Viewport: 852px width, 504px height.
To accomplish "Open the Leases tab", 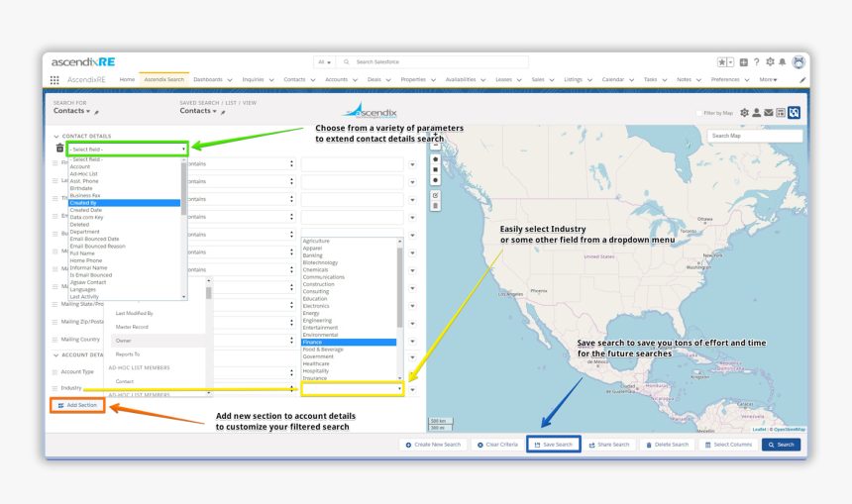I will tap(503, 80).
